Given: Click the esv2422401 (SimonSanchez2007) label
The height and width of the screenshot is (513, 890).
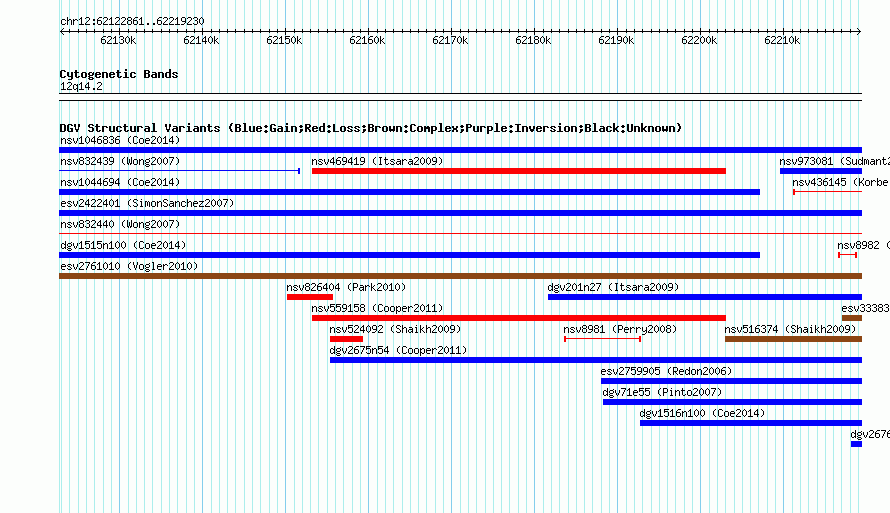Looking at the screenshot, I should (x=147, y=203).
